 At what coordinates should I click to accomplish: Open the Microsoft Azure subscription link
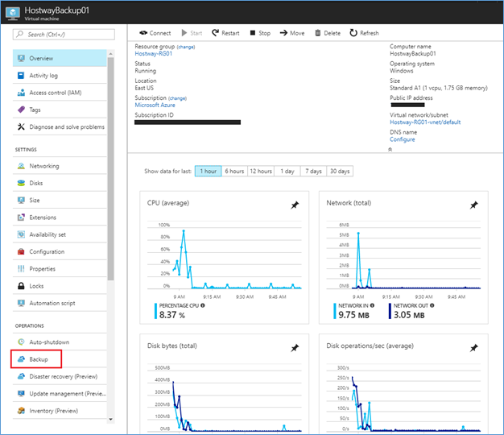155,106
